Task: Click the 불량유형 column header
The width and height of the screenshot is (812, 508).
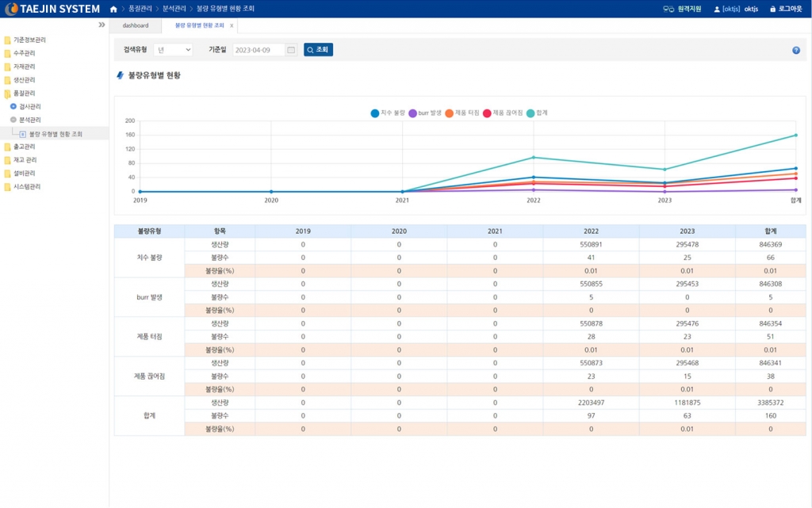Action: click(x=149, y=231)
